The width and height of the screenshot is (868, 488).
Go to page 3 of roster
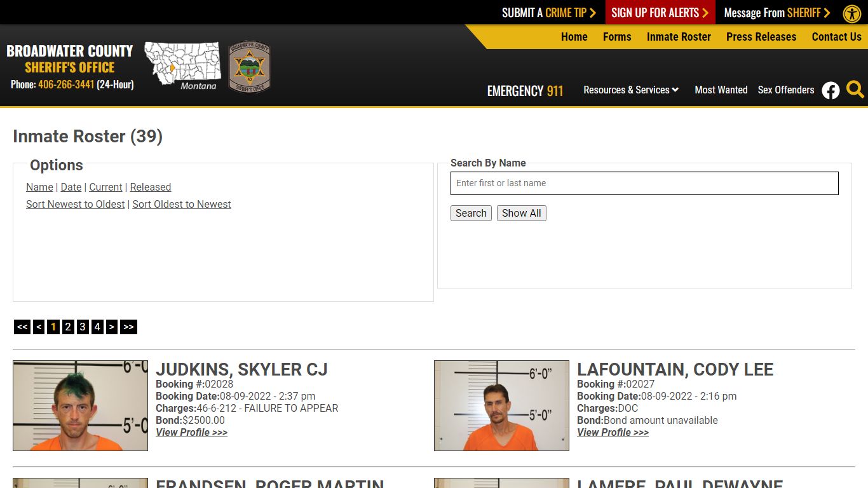tap(83, 327)
